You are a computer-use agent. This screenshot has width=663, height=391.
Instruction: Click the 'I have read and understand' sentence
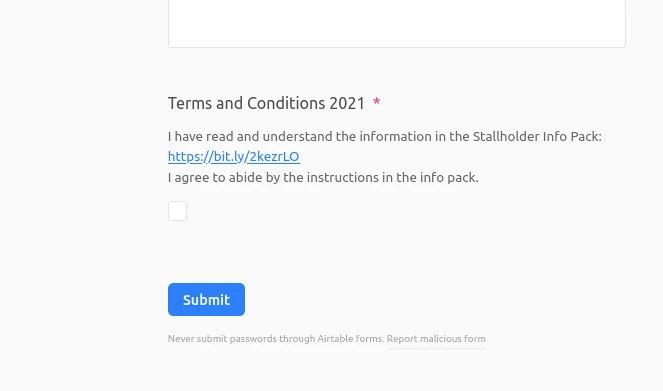click(x=385, y=137)
